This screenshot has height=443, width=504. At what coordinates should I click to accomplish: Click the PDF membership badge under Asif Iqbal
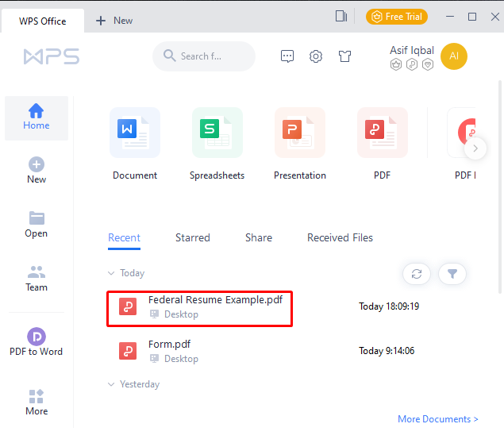pos(412,64)
